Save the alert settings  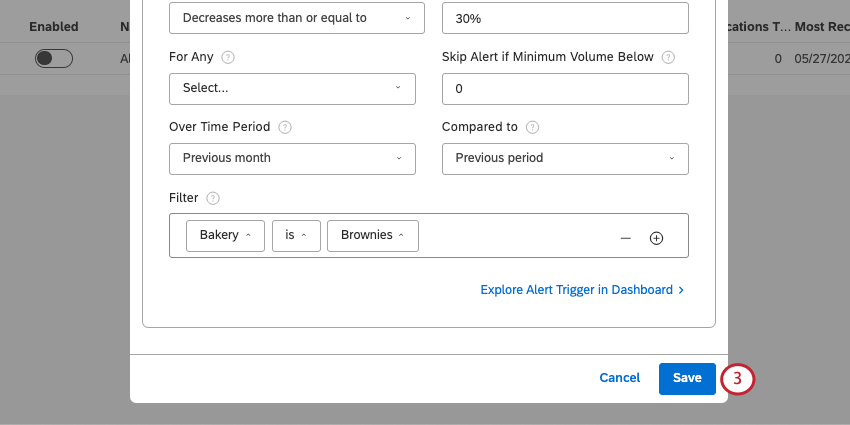pyautogui.click(x=687, y=378)
